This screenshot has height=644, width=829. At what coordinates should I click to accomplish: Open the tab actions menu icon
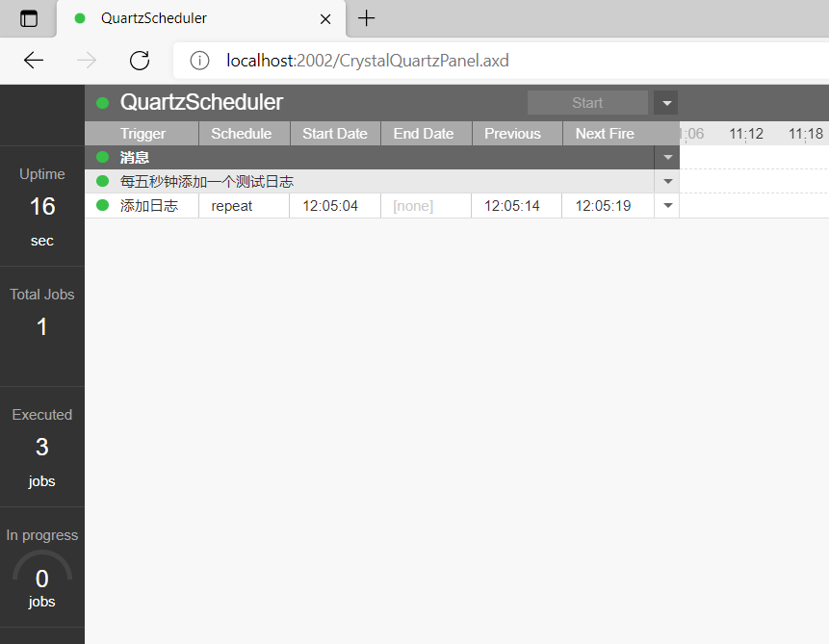click(x=29, y=18)
